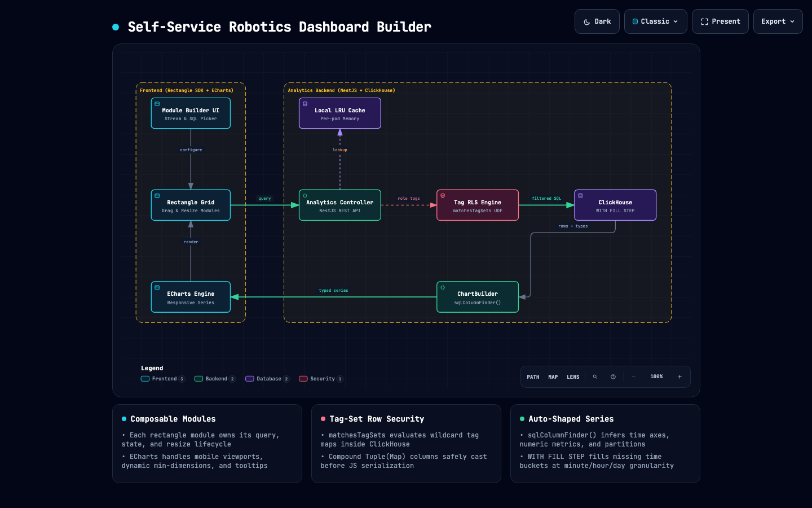Screen dimensions: 812x508
Task: Click the 'rows + types' edge label
Action: [x=573, y=226]
